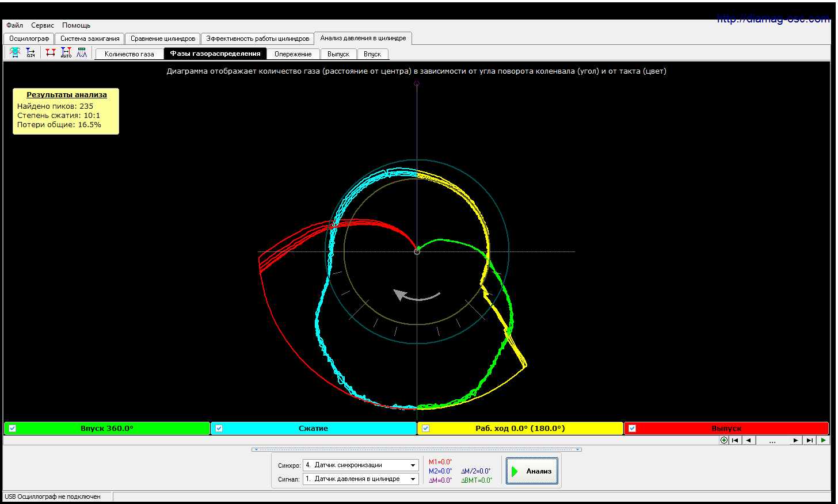Collapse the bottom panel via dotted splitter

pyautogui.click(x=416, y=449)
